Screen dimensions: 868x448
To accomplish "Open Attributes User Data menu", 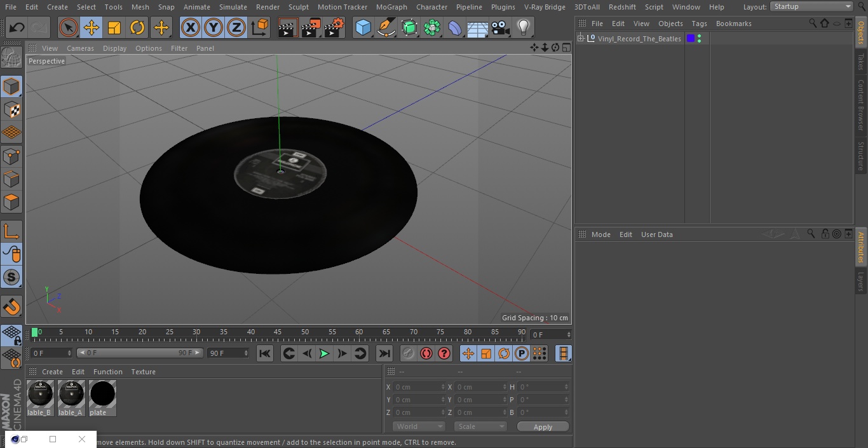I will (656, 234).
